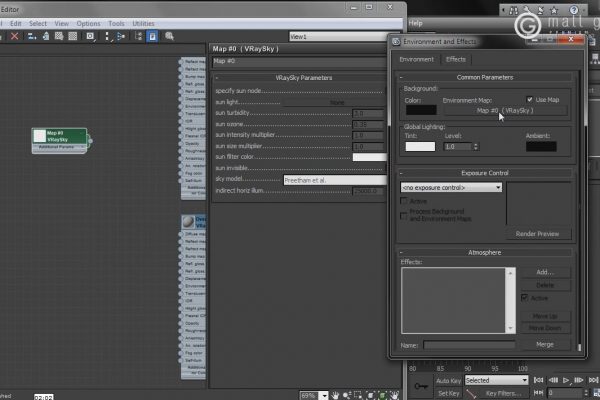Click the key mode toggle key icon
Viewport: 600px width, 400px height.
pyautogui.click(x=421, y=386)
